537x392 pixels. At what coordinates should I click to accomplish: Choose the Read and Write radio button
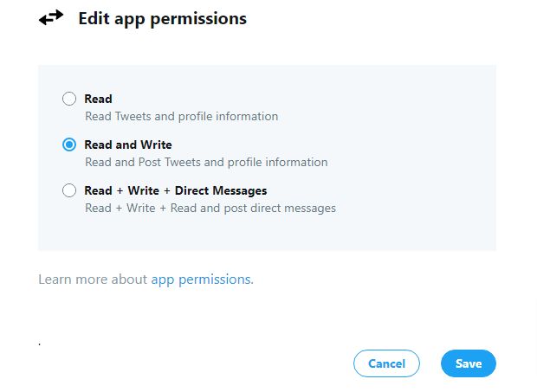(69, 145)
